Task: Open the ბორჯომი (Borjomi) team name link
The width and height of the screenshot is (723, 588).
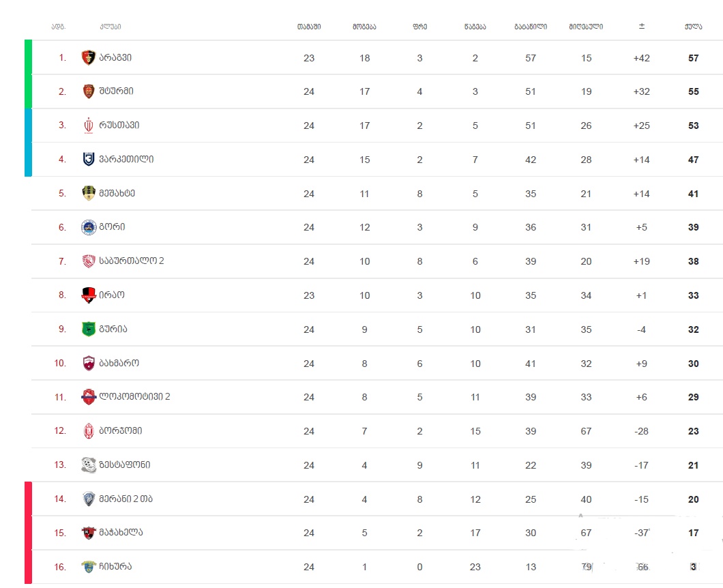Action: [121, 431]
